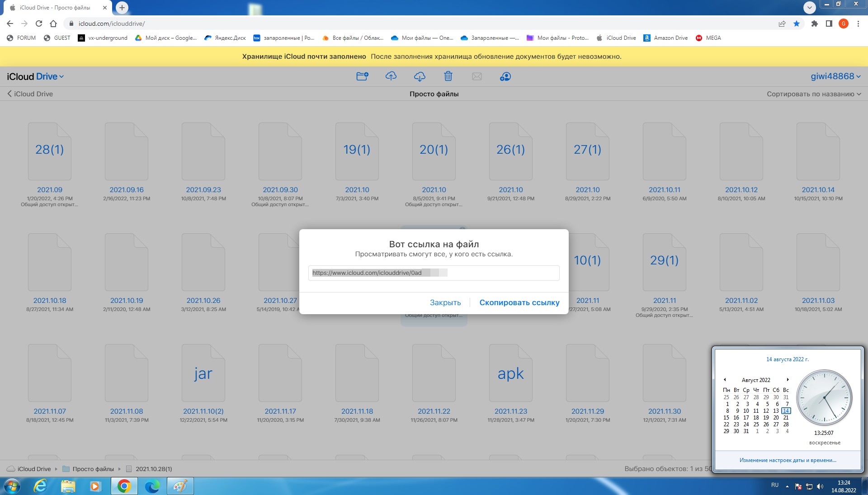Click the share via email icon
Viewport: 868px width, 495px height.
click(477, 76)
